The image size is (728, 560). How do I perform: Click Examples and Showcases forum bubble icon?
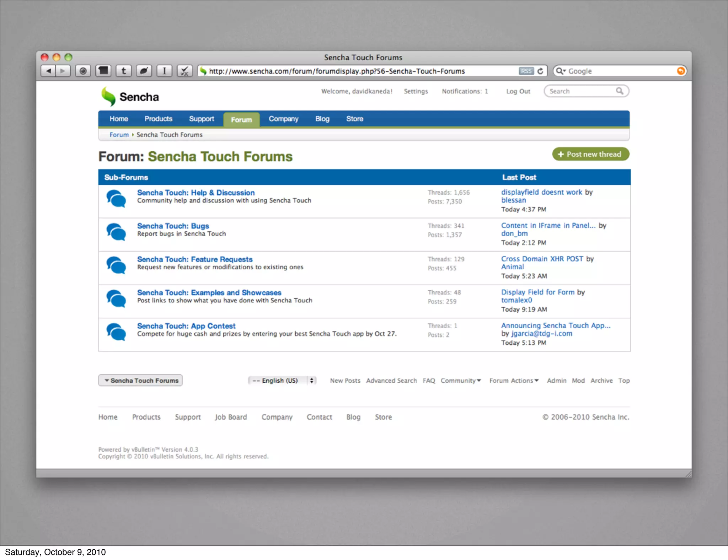116,298
